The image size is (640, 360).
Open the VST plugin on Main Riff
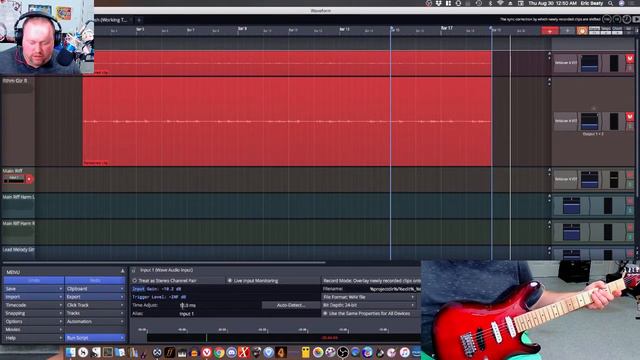566,179
